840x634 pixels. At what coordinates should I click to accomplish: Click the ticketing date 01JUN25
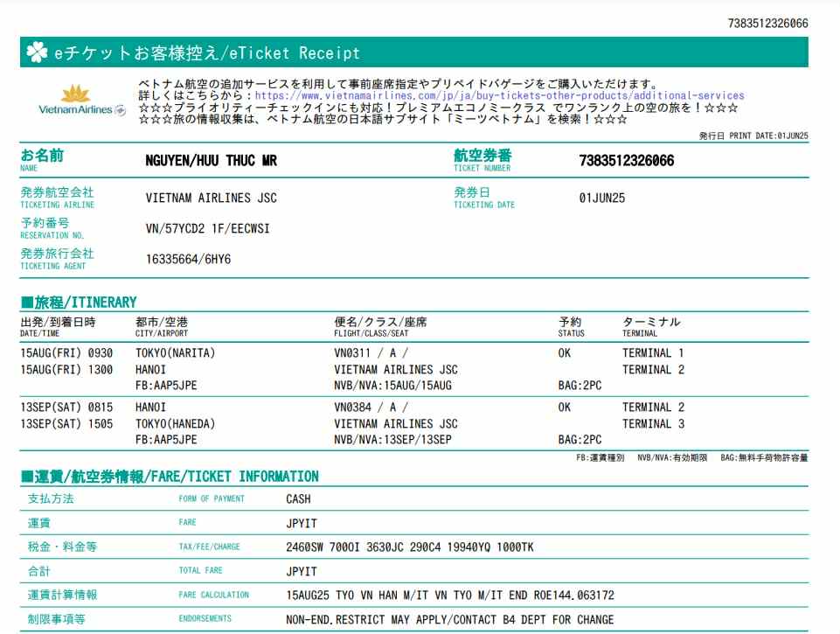tap(601, 199)
